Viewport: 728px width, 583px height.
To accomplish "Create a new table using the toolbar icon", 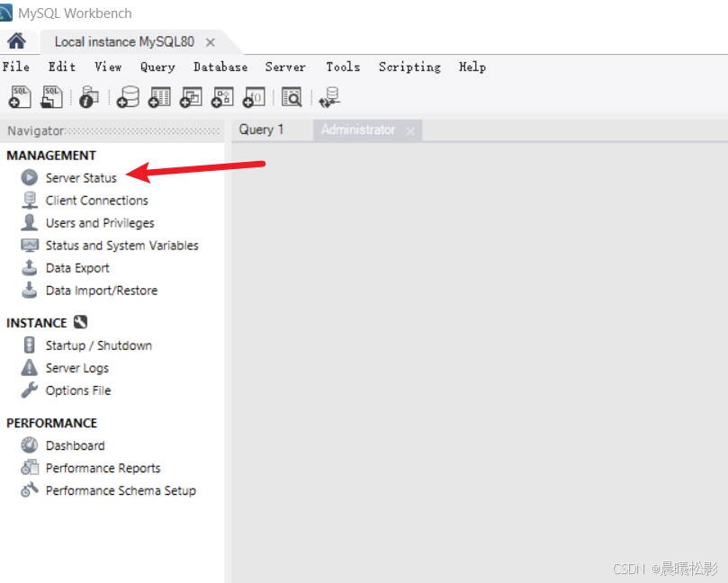I will coord(158,96).
